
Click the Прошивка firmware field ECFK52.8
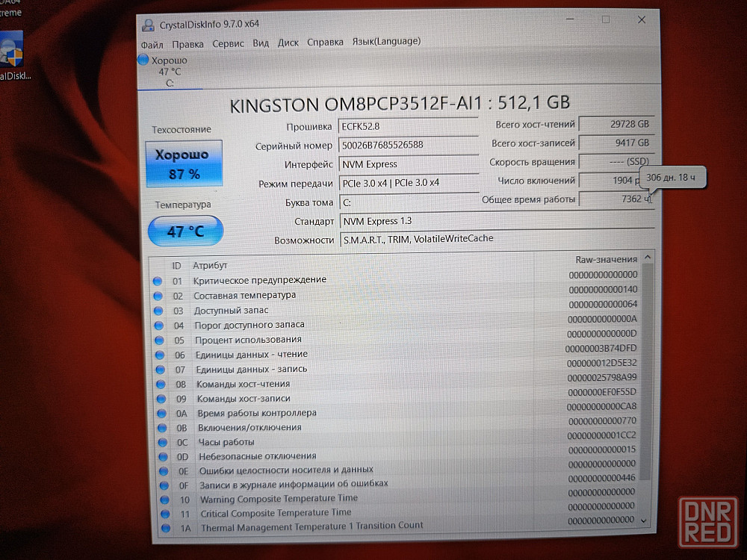(x=406, y=126)
